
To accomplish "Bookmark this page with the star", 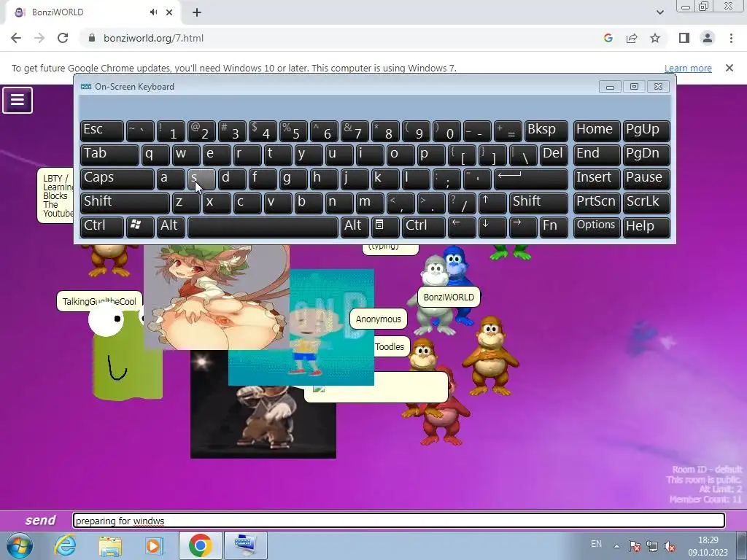I will (x=655, y=38).
